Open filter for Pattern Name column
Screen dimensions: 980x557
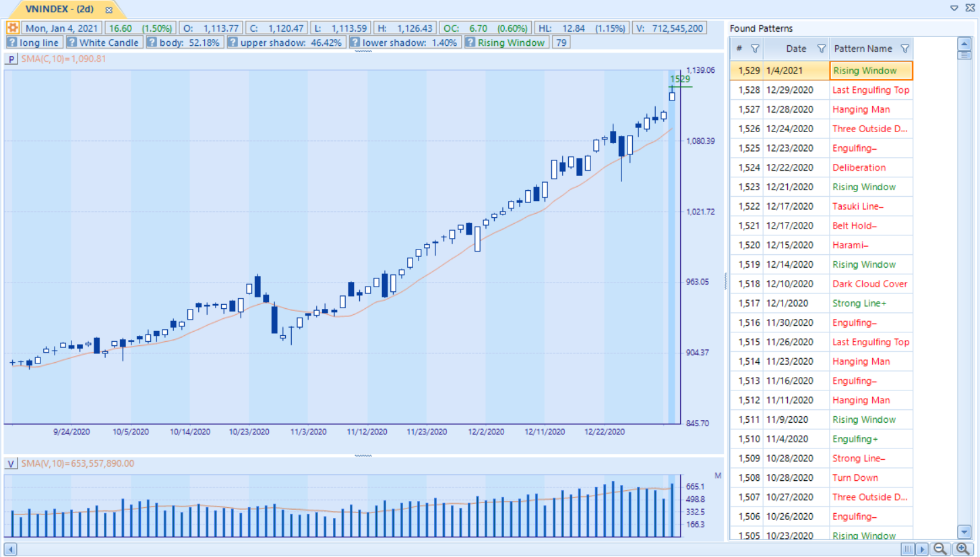[905, 49]
